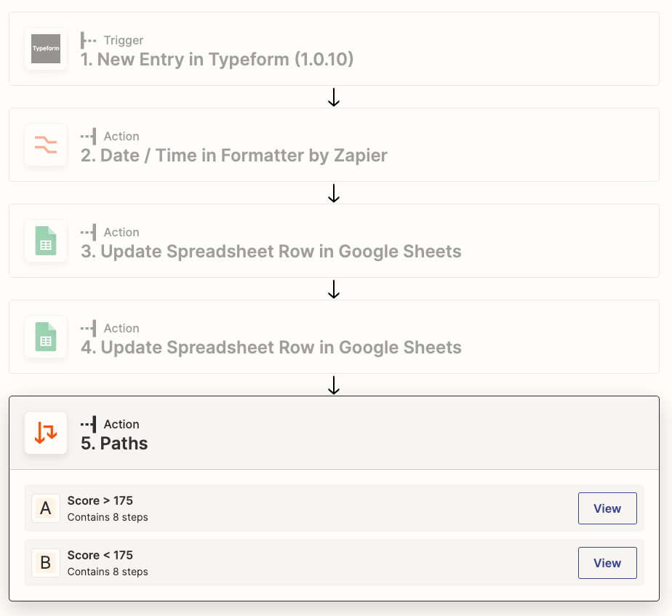Click the arrow between steps 4 and 5
The height and width of the screenshot is (616, 672).
pyautogui.click(x=334, y=385)
